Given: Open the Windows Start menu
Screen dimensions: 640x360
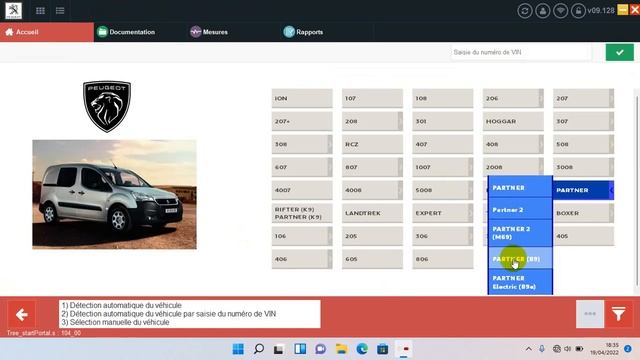Looking at the screenshot, I should 238,349.
